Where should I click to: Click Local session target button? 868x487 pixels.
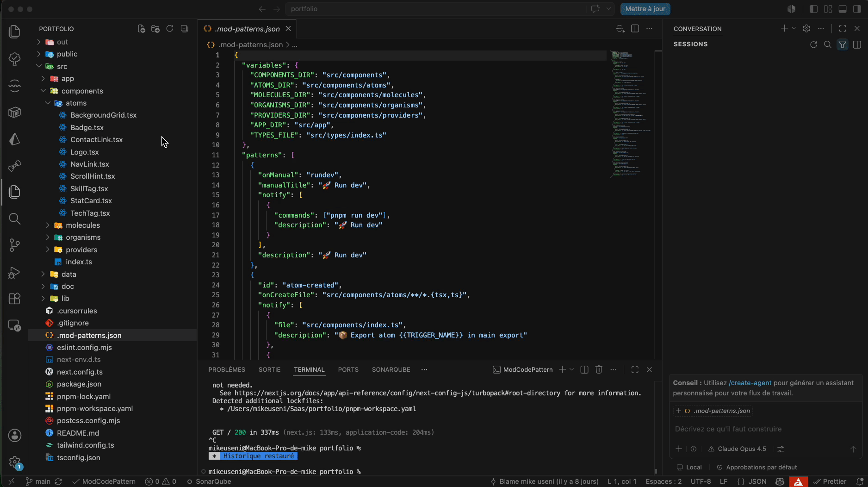pos(689,467)
